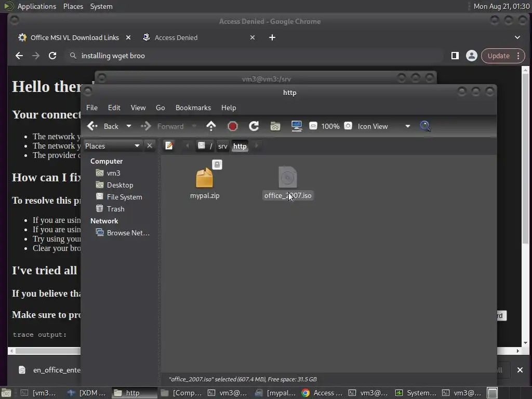The width and height of the screenshot is (532, 399).
Task: Open the Home folder icon in toolbar
Action: [x=275, y=126]
